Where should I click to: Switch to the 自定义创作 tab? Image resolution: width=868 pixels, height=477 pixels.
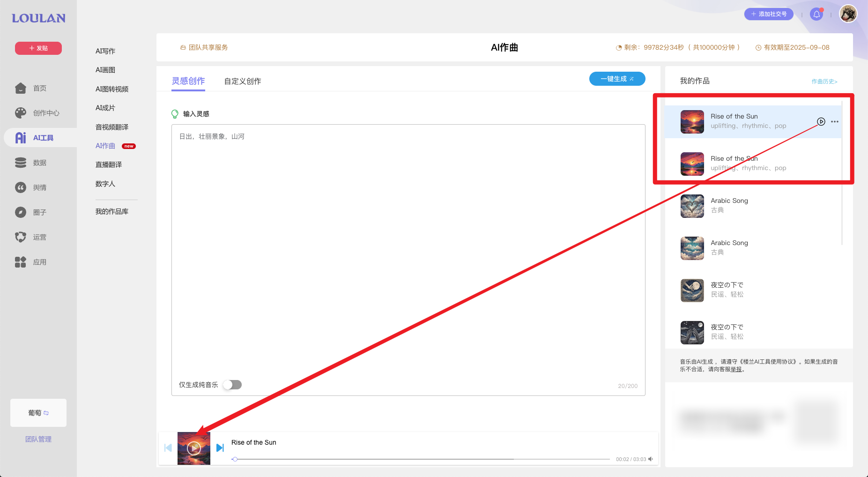(x=242, y=81)
